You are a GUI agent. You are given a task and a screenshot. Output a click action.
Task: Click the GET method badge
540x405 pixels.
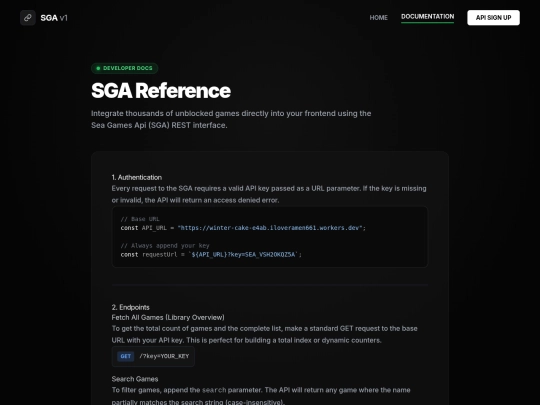pos(125,356)
